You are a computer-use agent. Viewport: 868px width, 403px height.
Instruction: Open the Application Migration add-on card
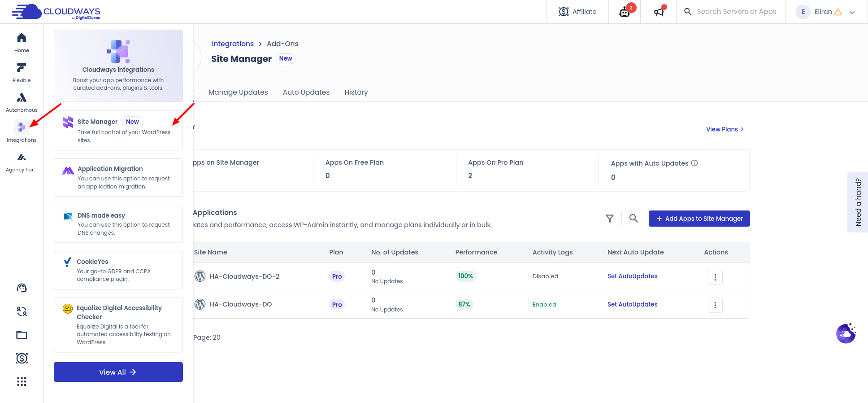118,177
